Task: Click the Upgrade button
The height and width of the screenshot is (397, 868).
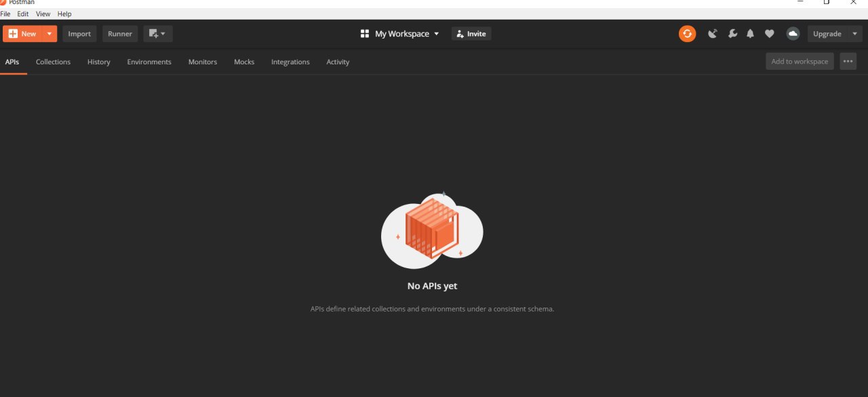Action: [827, 34]
